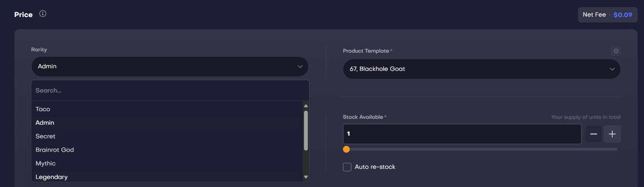Choose Admin in the rarity list
This screenshot has height=187, width=644.
tap(45, 123)
